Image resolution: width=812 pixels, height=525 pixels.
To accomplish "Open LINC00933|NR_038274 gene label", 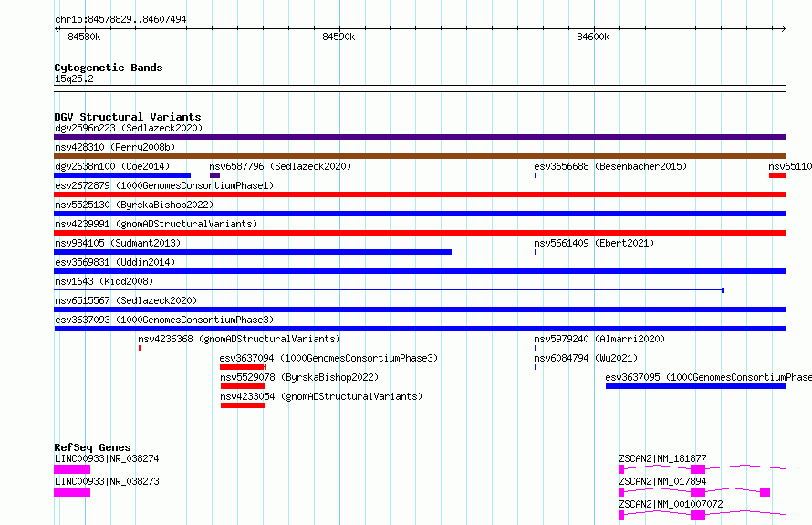I will pyautogui.click(x=107, y=458).
